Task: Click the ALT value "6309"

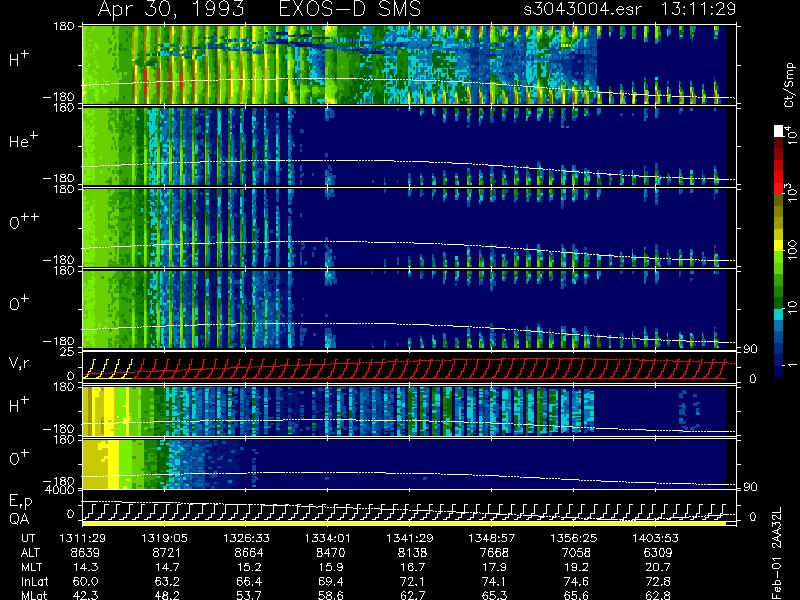Action: 658,553
